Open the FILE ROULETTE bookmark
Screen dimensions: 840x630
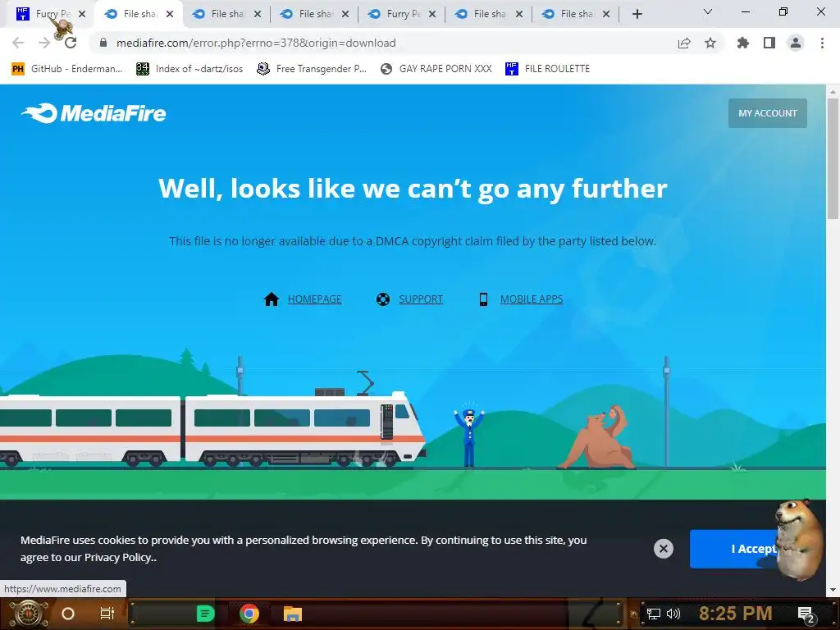tap(547, 69)
